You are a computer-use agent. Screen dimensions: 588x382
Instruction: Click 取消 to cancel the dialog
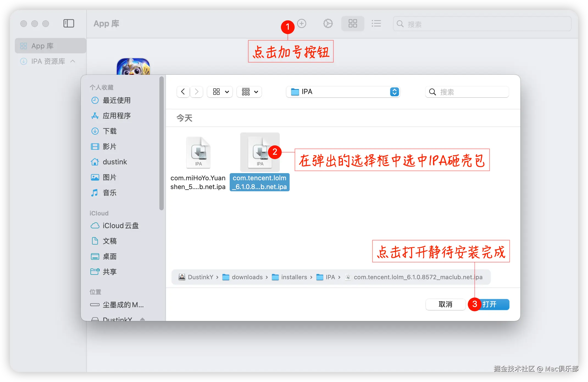(445, 304)
